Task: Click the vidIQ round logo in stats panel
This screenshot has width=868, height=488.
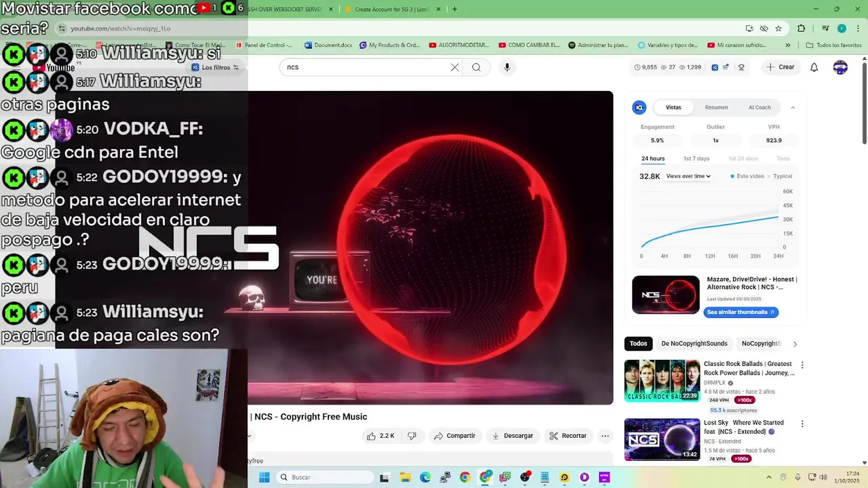Action: tap(639, 107)
